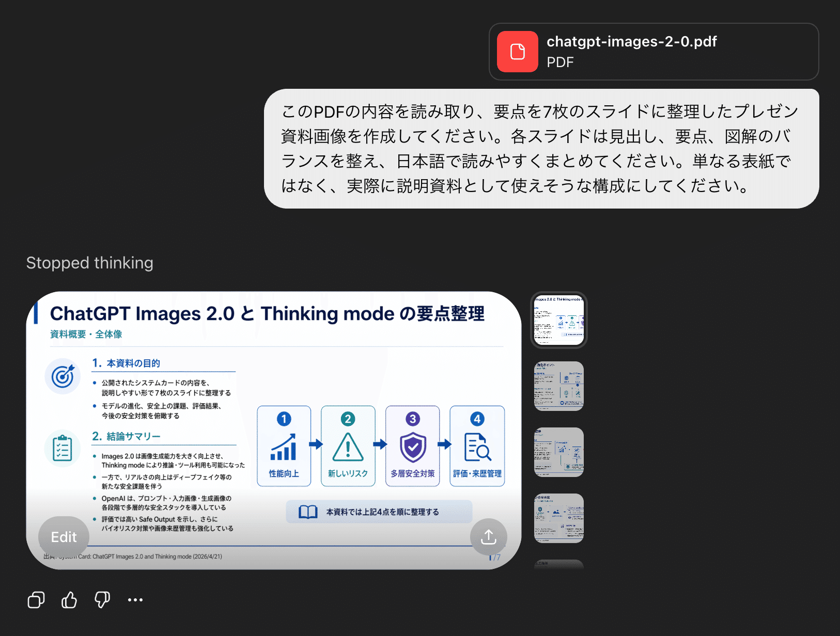Click the thumbs up icon
Image resolution: width=840 pixels, height=636 pixels.
[69, 600]
